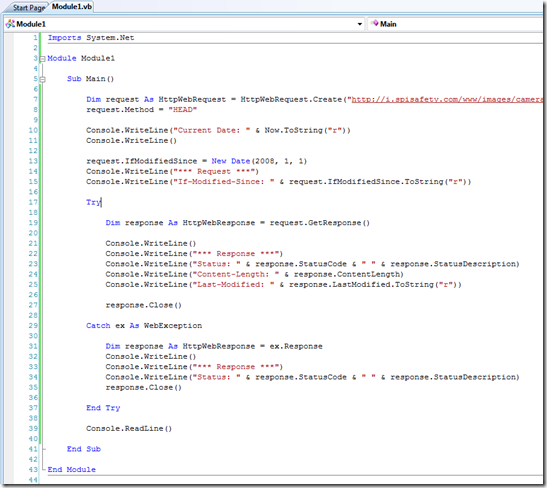Click response.Close() on line 35
The width and height of the screenshot is (547, 488).
pos(143,388)
